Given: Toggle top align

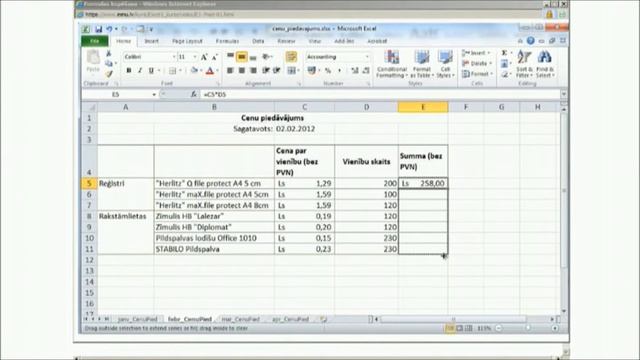Looking at the screenshot, I should 230,57.
